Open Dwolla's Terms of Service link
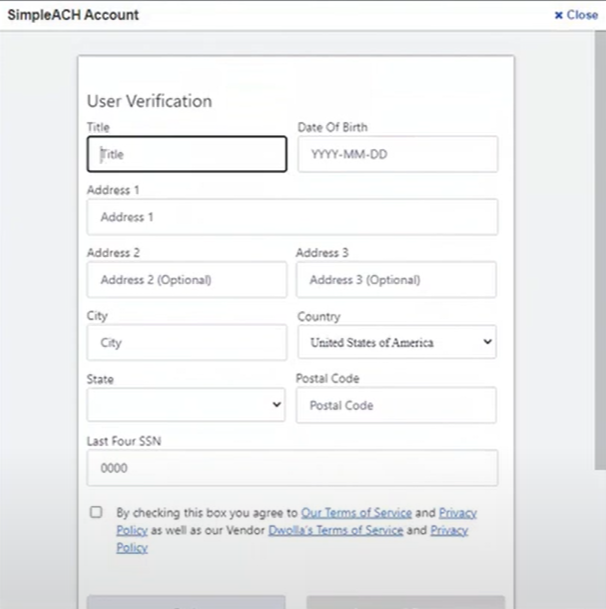Viewport: 606px width, 609px height. pos(336,531)
